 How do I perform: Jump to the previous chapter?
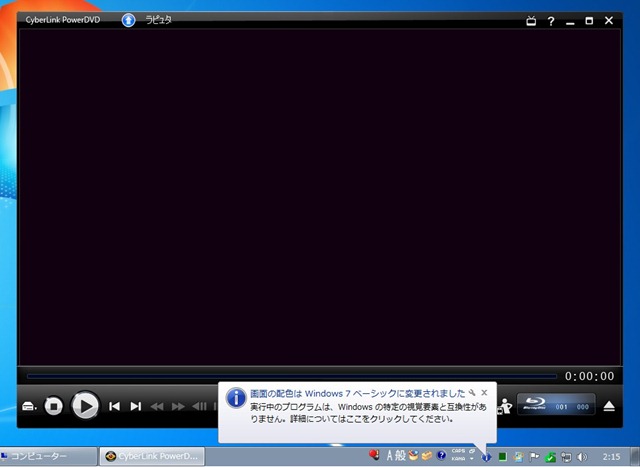114,406
